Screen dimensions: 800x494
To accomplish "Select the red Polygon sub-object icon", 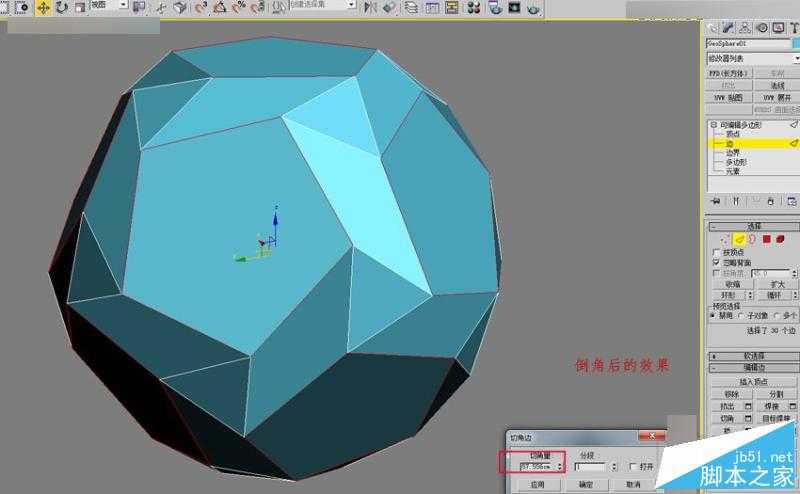I will point(766,239).
